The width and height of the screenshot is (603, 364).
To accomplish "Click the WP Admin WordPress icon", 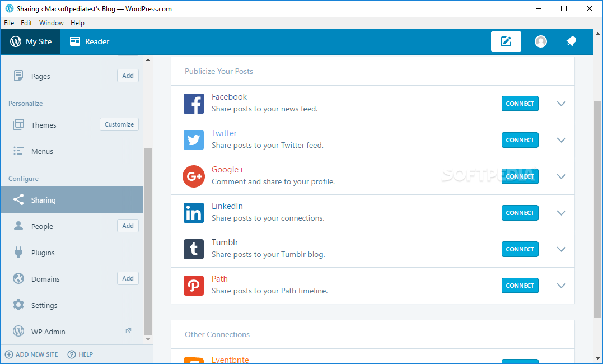I will [18, 331].
